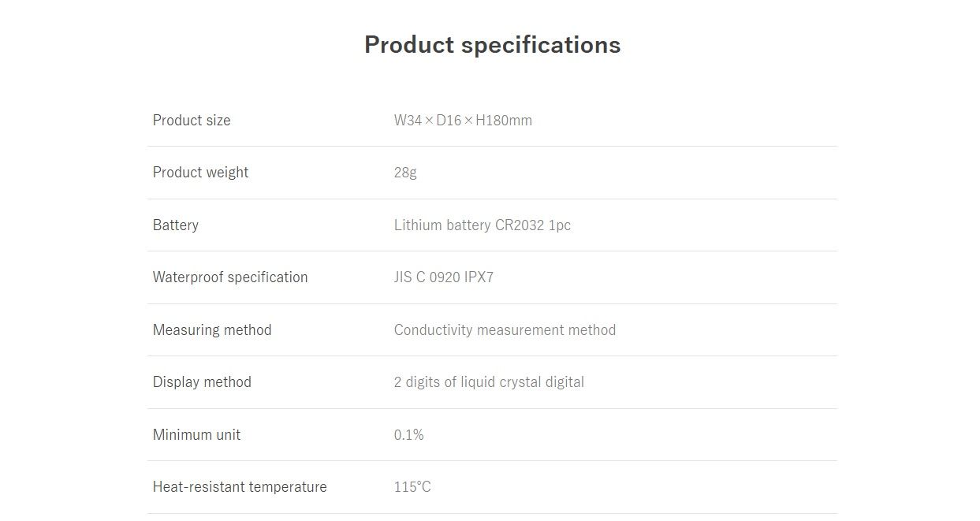Select the 28g weight value

point(405,173)
